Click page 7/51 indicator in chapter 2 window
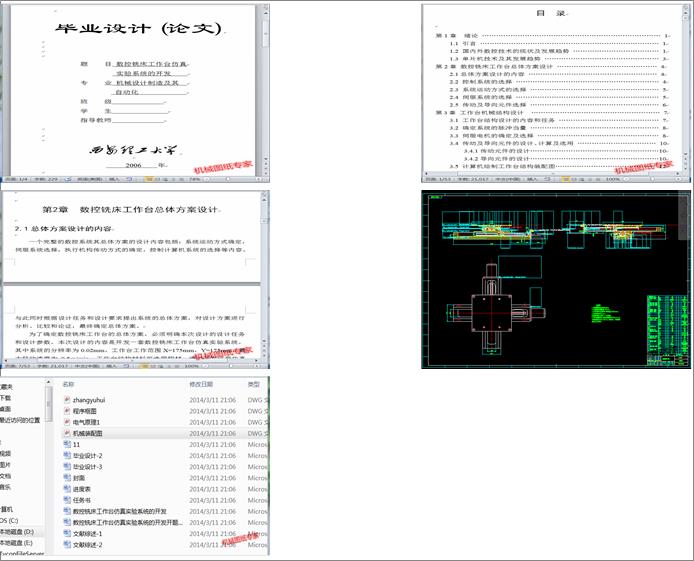 tap(18, 366)
